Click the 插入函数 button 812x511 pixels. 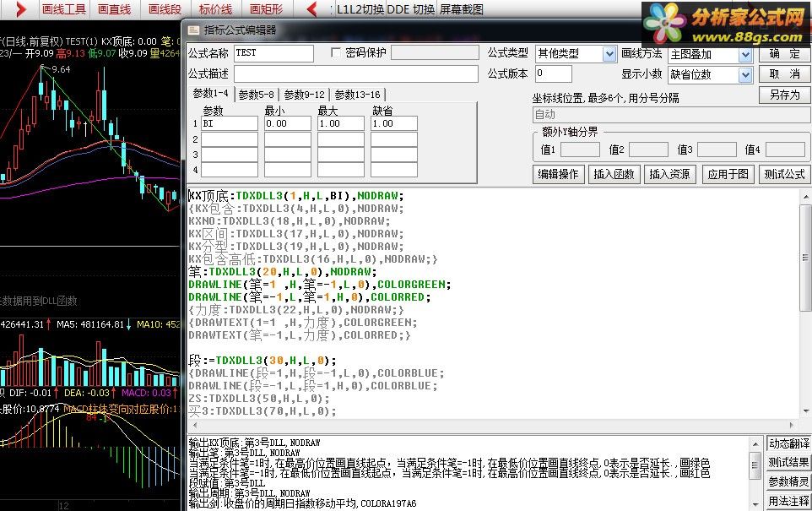click(x=614, y=174)
